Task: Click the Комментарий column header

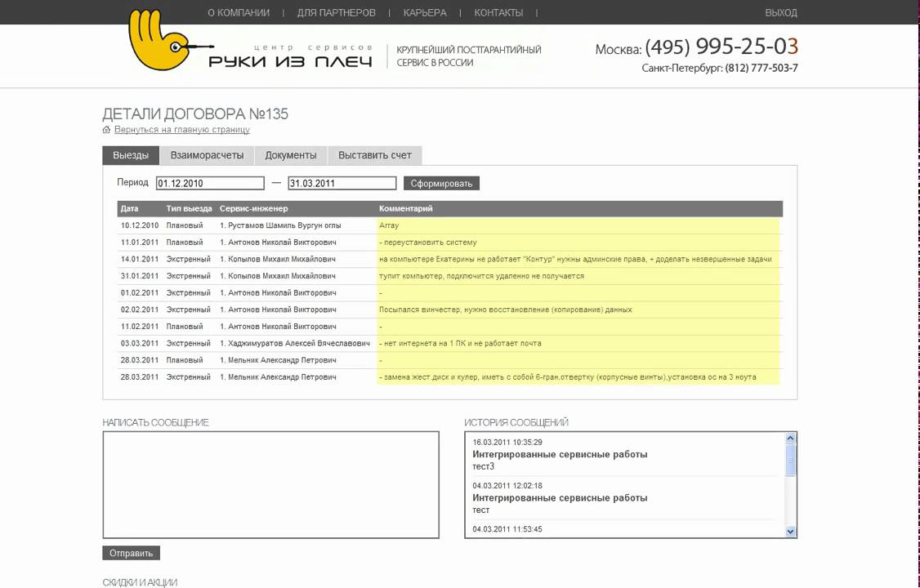Action: point(405,208)
